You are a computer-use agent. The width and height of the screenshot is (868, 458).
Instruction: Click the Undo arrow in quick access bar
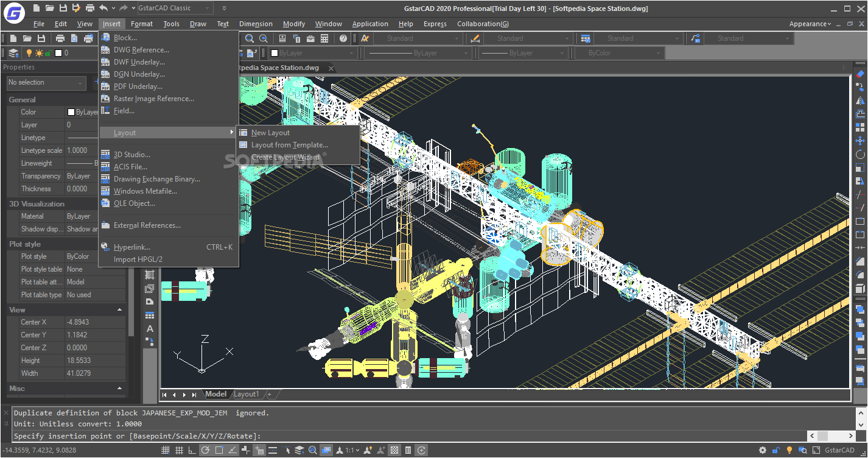[x=103, y=8]
